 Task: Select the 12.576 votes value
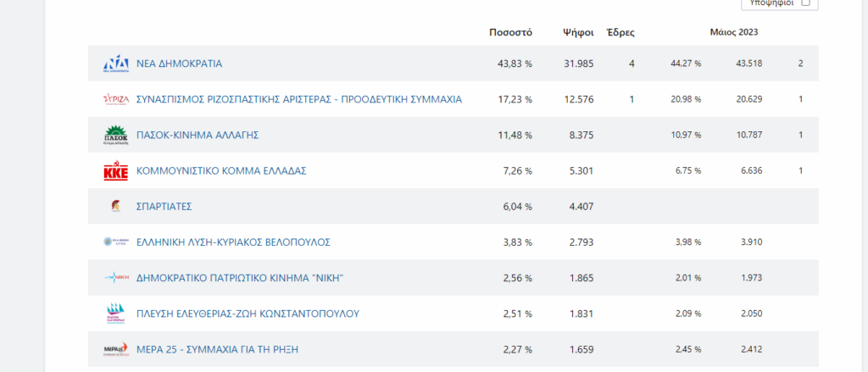(x=578, y=100)
